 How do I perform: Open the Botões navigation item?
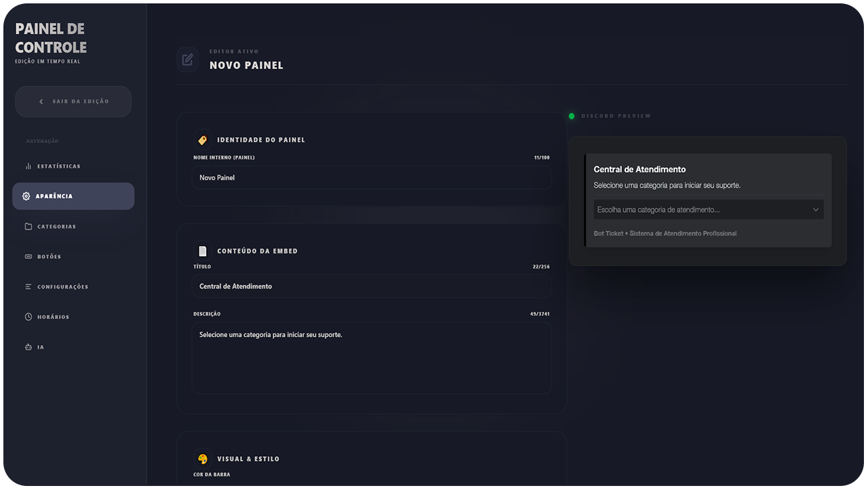(49, 257)
